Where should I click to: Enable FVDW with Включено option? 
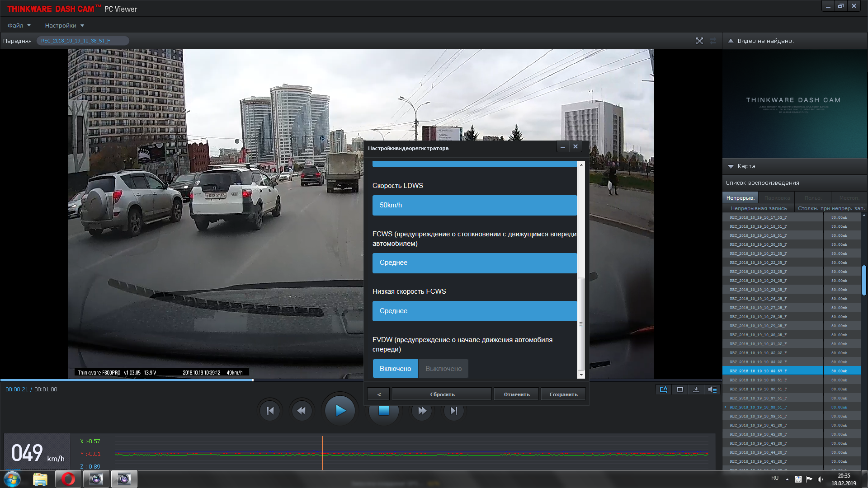pyautogui.click(x=395, y=369)
